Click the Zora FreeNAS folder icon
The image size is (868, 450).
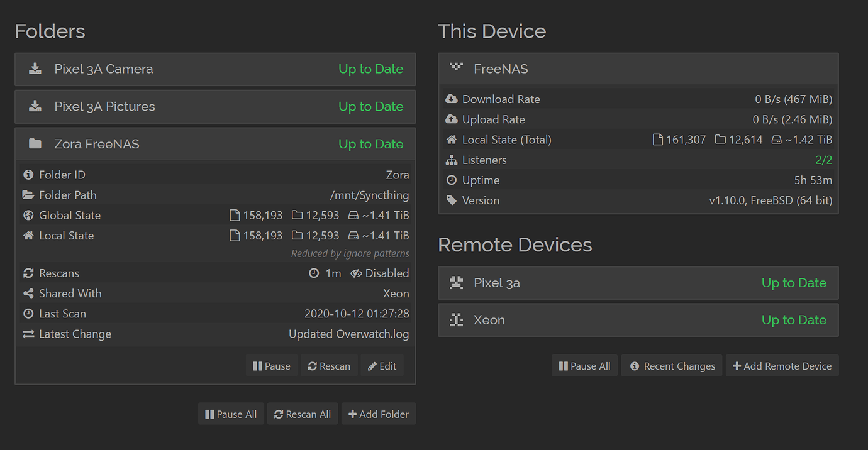[35, 144]
